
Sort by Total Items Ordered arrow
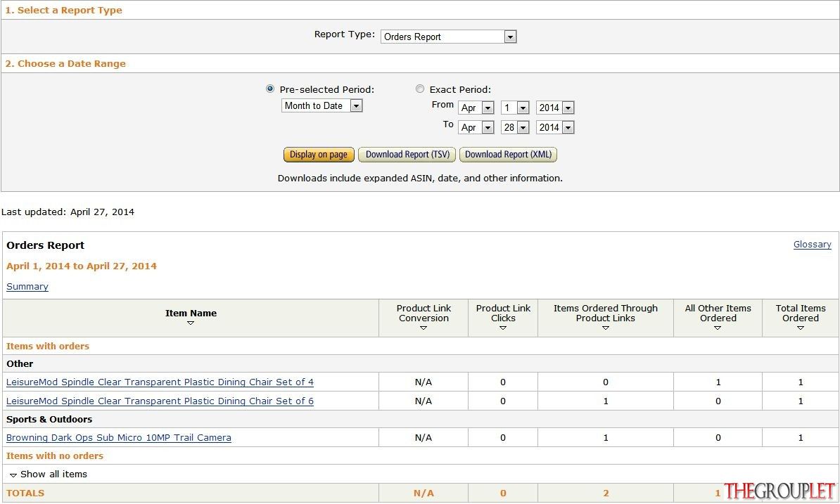point(801,328)
